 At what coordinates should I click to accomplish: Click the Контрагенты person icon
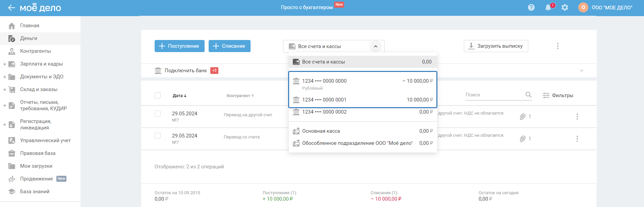(x=12, y=51)
